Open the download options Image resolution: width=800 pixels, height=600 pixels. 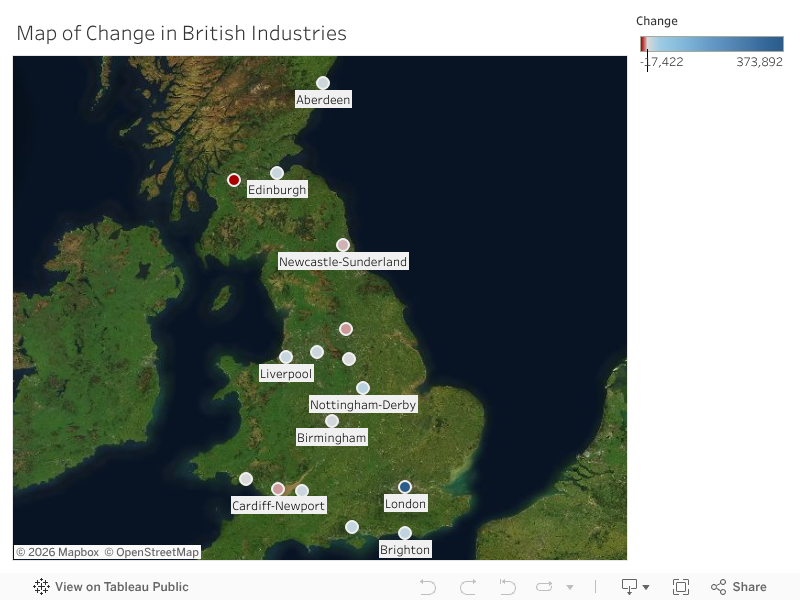pyautogui.click(x=629, y=586)
